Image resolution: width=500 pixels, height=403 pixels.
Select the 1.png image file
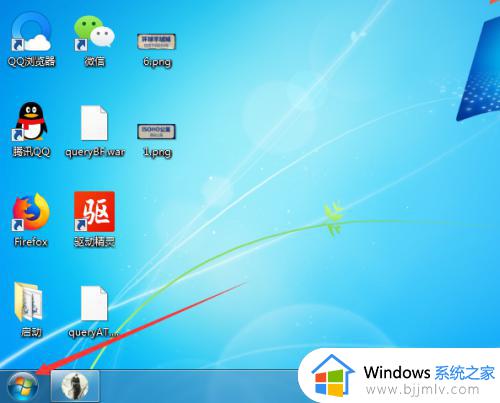pos(156,131)
